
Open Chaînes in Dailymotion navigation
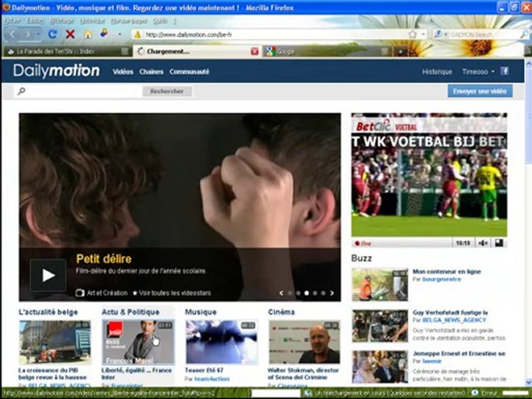pyautogui.click(x=151, y=71)
